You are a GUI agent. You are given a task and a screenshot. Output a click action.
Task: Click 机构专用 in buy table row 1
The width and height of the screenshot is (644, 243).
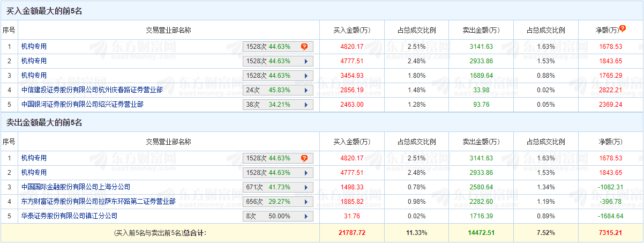click(34, 47)
